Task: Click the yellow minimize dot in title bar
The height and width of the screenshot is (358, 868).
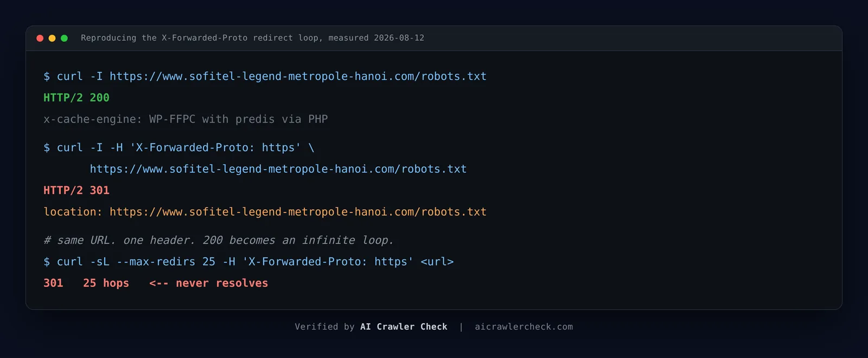Action: point(52,38)
